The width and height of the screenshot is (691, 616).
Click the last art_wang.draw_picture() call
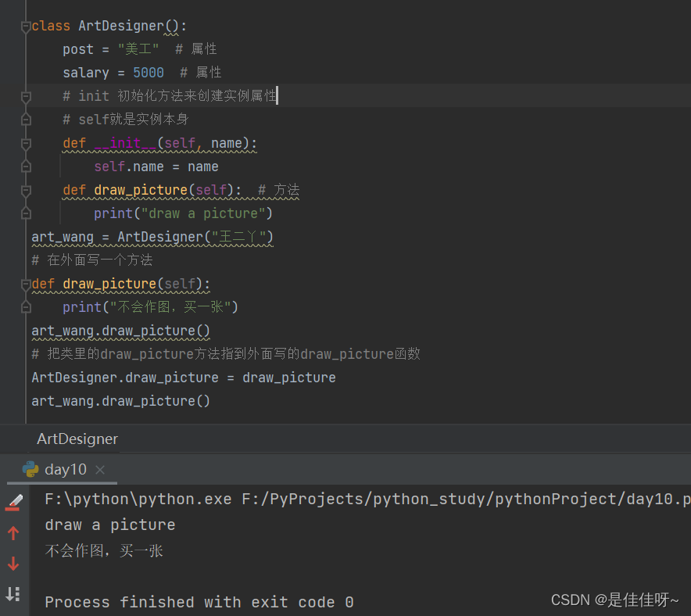pyautogui.click(x=120, y=401)
